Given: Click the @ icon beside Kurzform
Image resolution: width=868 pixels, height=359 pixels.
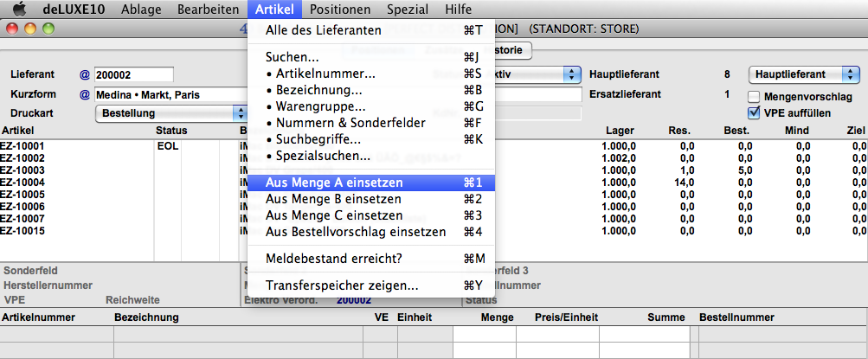Looking at the screenshot, I should (85, 94).
